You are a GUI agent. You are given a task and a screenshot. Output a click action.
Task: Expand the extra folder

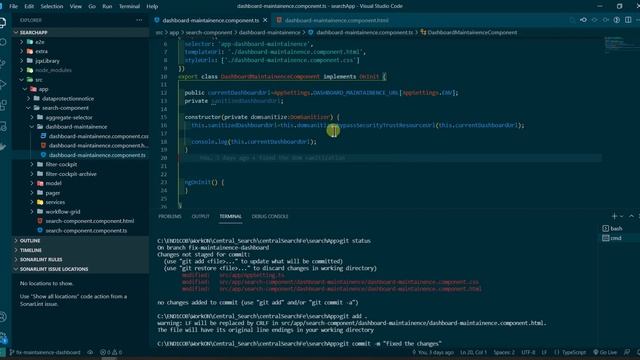point(80,51)
